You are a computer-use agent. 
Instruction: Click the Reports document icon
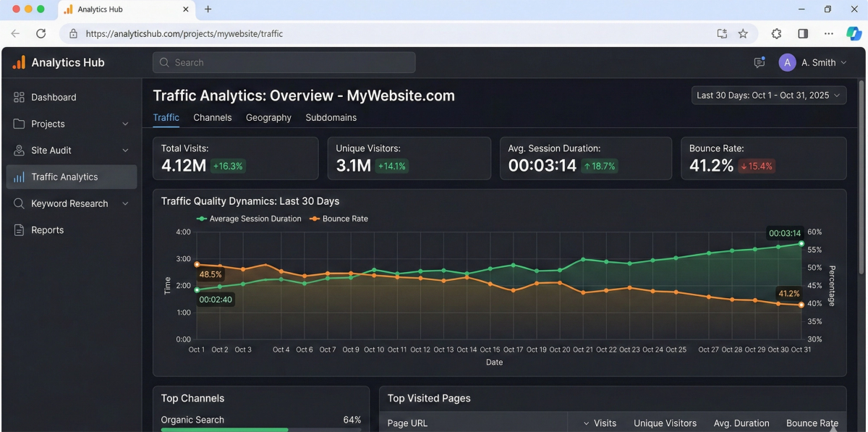coord(19,230)
